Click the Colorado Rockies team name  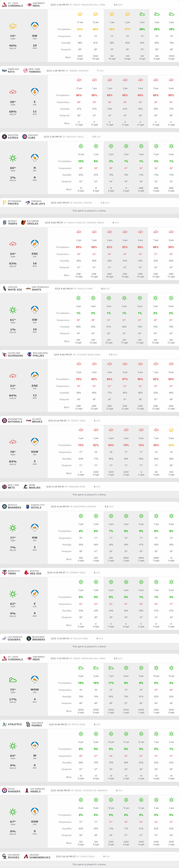pyautogui.click(x=13, y=856)
